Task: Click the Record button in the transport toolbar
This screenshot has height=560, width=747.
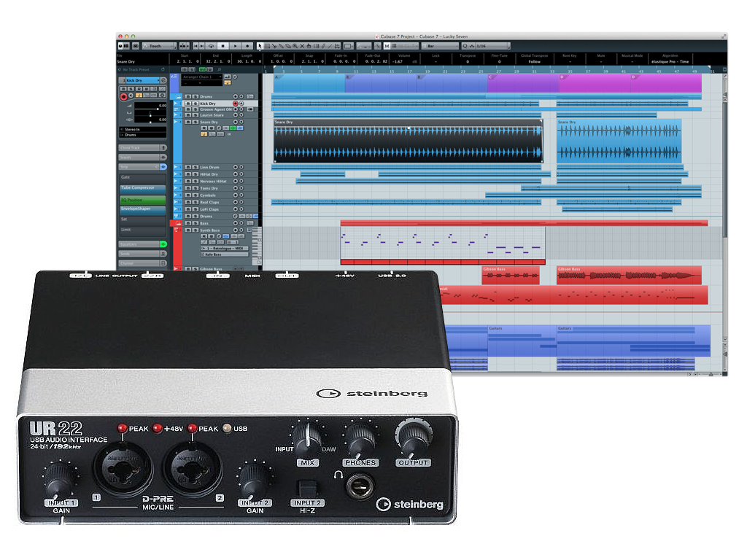Action: click(247, 46)
